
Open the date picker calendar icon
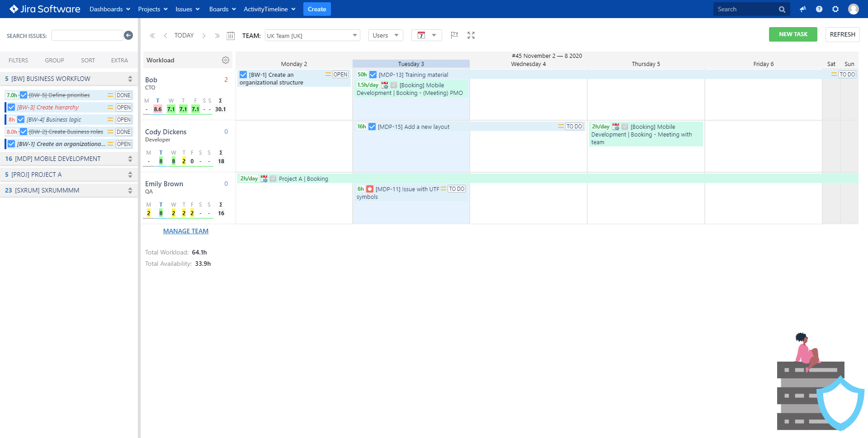pos(231,36)
